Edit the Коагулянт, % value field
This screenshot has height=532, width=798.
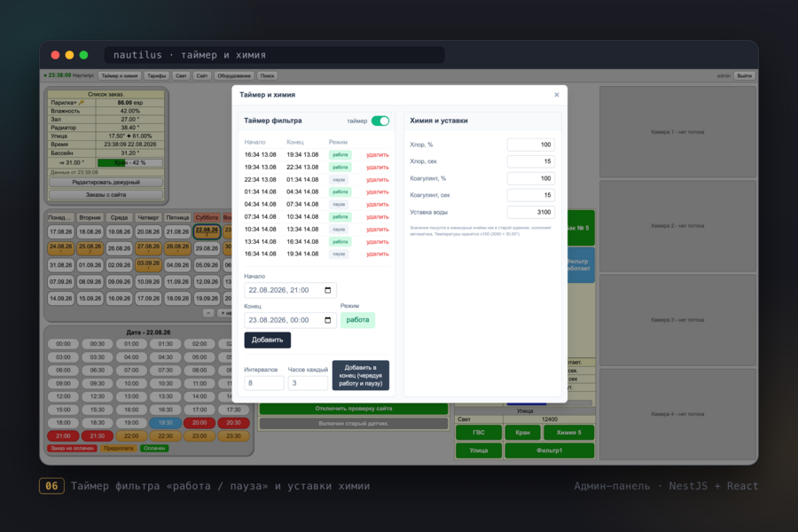point(531,178)
